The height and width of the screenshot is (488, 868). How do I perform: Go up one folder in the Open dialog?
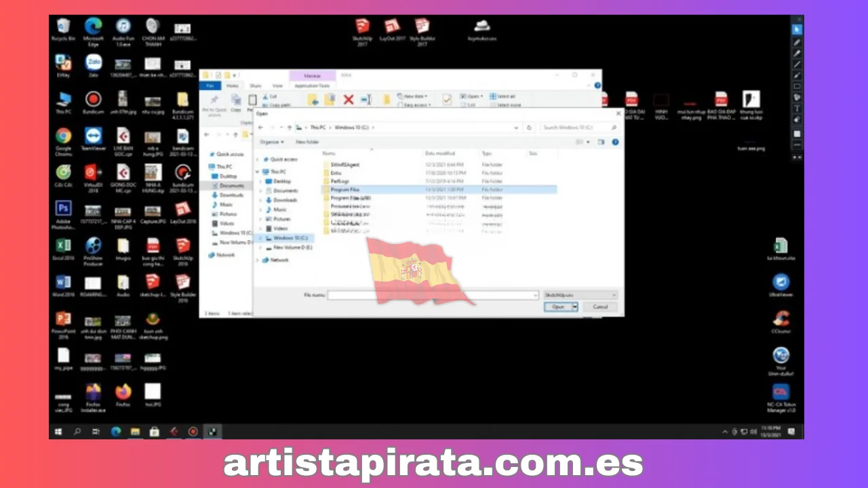point(290,127)
